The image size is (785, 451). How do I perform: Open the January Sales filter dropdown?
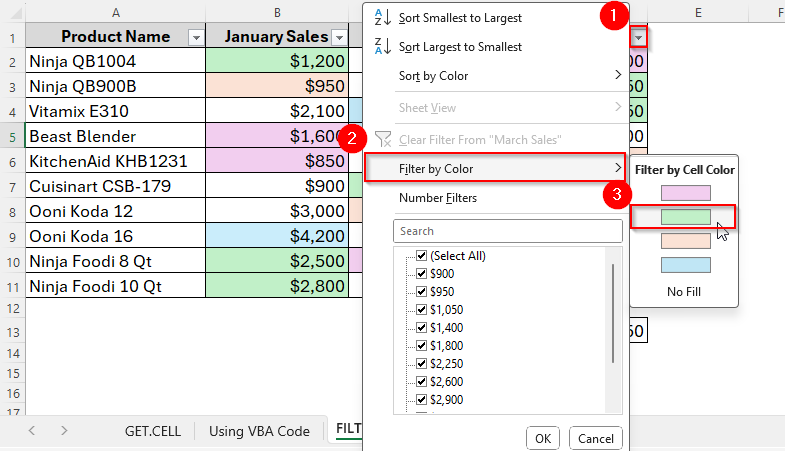pos(340,37)
